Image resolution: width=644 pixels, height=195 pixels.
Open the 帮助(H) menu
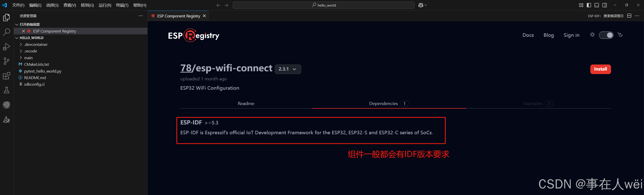(140, 5)
